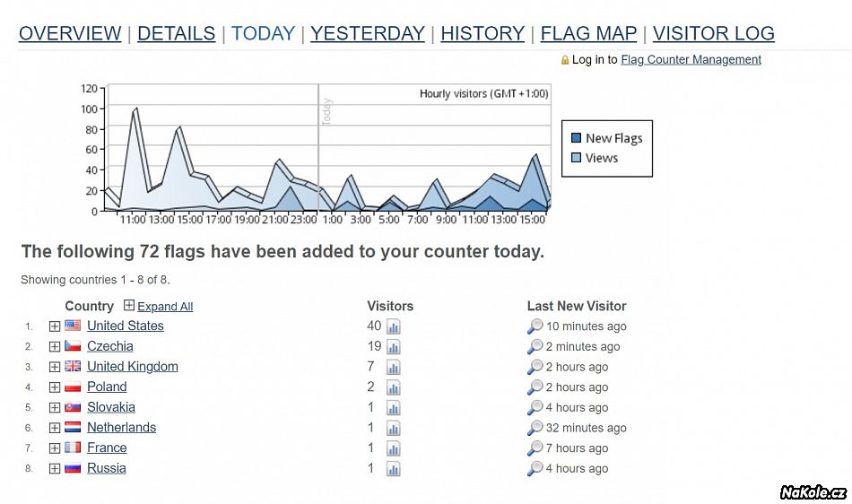This screenshot has height=504, width=852.
Task: Click the magnifier icon beside Poland's last visitor
Action: pos(535,387)
